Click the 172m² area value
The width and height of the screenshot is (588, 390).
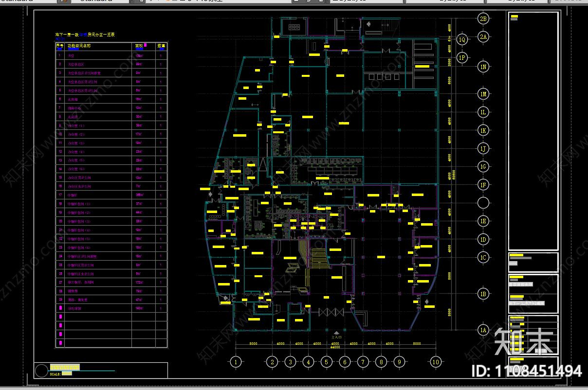(140, 282)
